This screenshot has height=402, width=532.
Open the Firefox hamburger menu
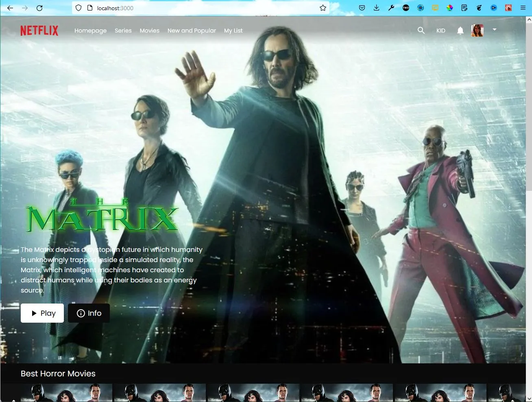tap(523, 8)
